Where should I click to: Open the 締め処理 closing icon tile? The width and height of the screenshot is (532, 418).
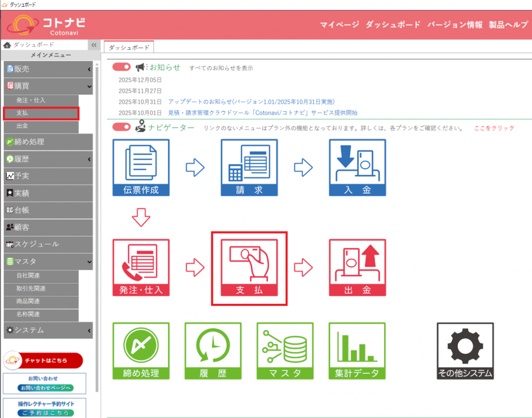pos(141,351)
